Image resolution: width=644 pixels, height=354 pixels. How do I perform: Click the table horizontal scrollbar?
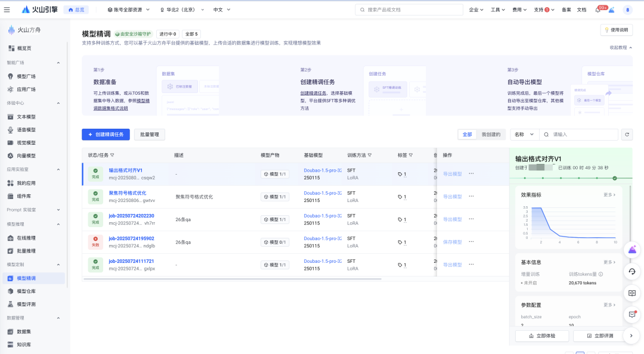click(x=233, y=280)
